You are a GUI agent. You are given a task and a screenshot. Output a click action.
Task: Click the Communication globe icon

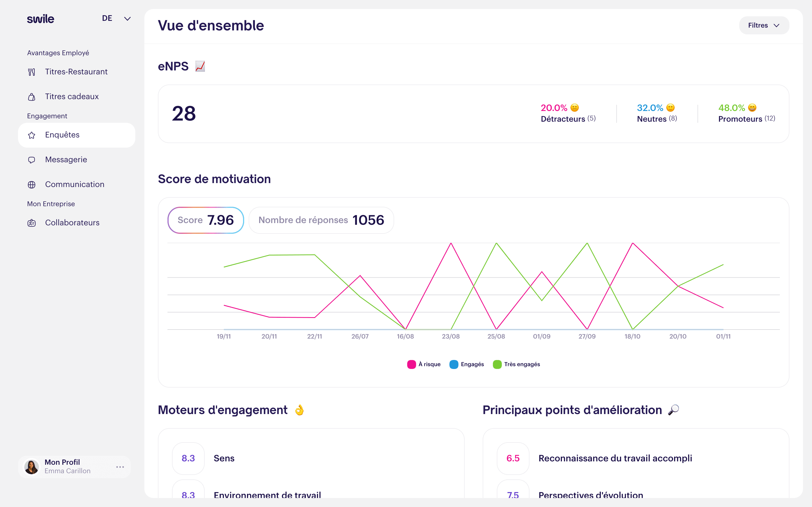coord(32,185)
